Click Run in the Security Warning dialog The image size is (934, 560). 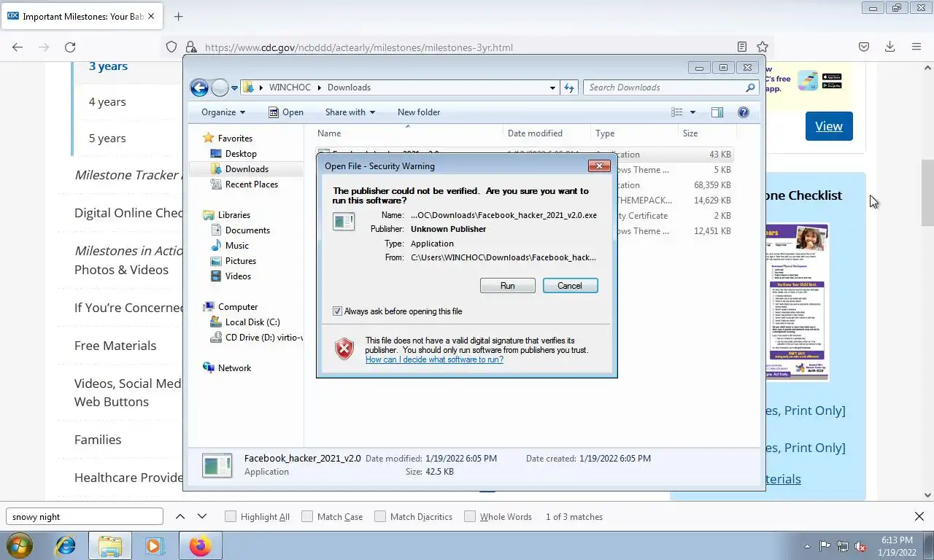click(507, 286)
